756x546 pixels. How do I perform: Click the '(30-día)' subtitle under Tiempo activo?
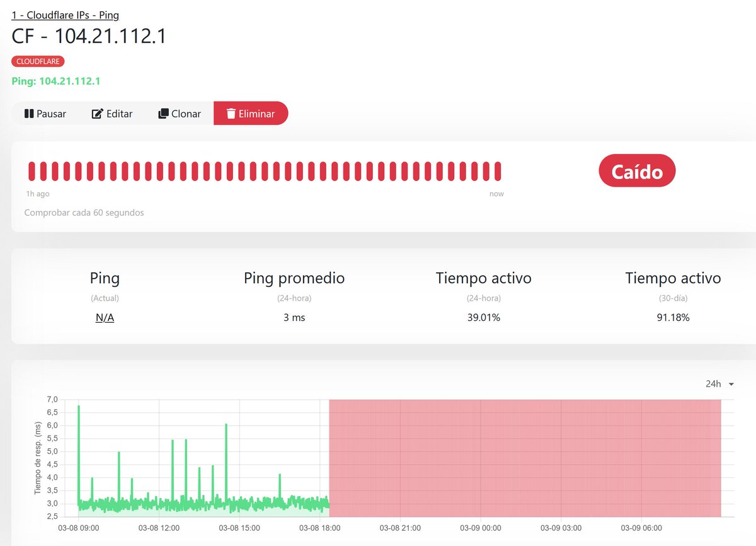click(x=673, y=298)
